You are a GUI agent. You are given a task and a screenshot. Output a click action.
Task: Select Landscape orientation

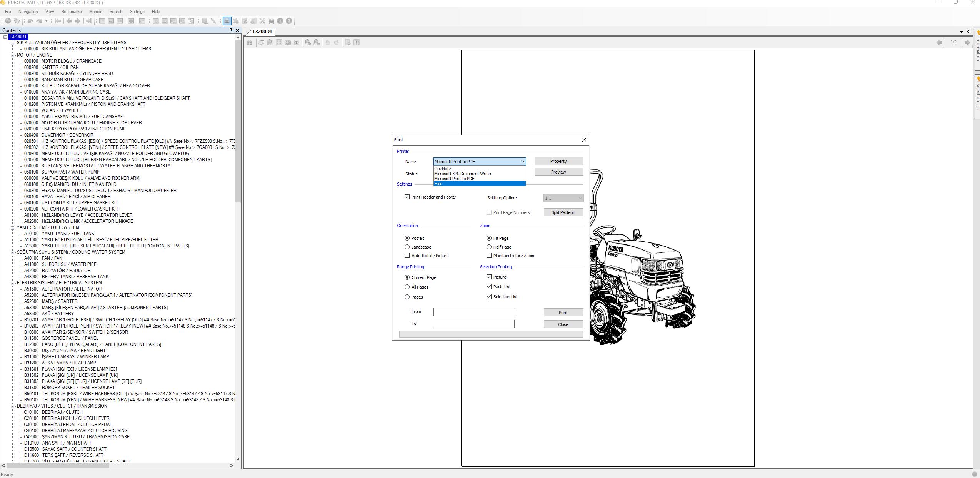tap(407, 247)
